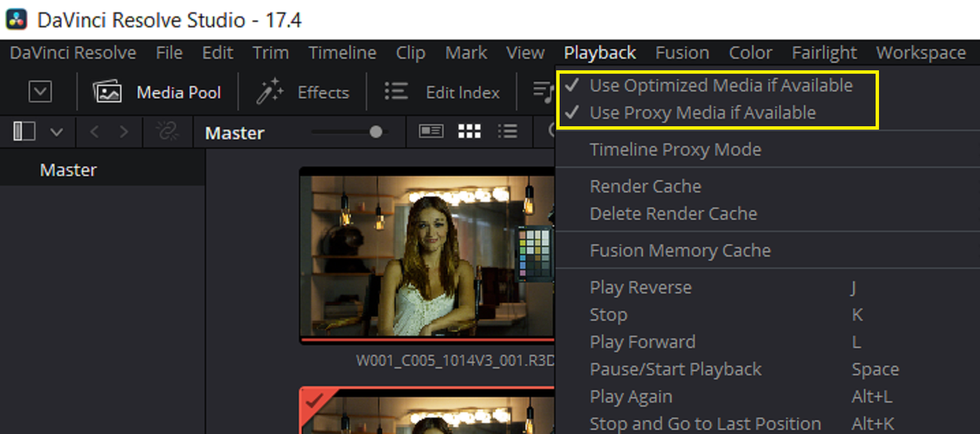Toggle the Media Pool panel
The image size is (980, 434).
coord(157,93)
